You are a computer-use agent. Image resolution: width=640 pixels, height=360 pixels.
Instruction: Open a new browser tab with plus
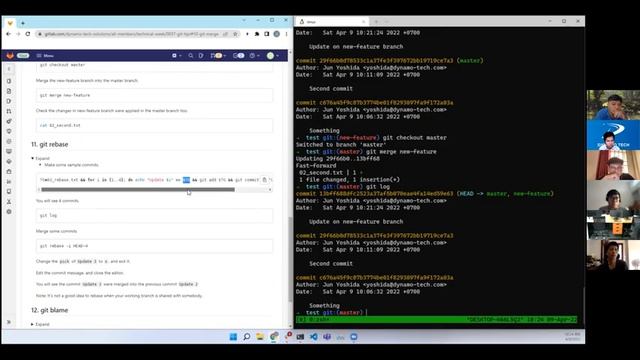tap(23, 23)
